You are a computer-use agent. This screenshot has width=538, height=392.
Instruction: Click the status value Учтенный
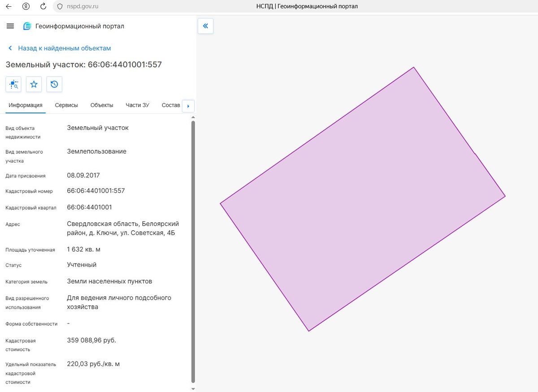tap(82, 265)
